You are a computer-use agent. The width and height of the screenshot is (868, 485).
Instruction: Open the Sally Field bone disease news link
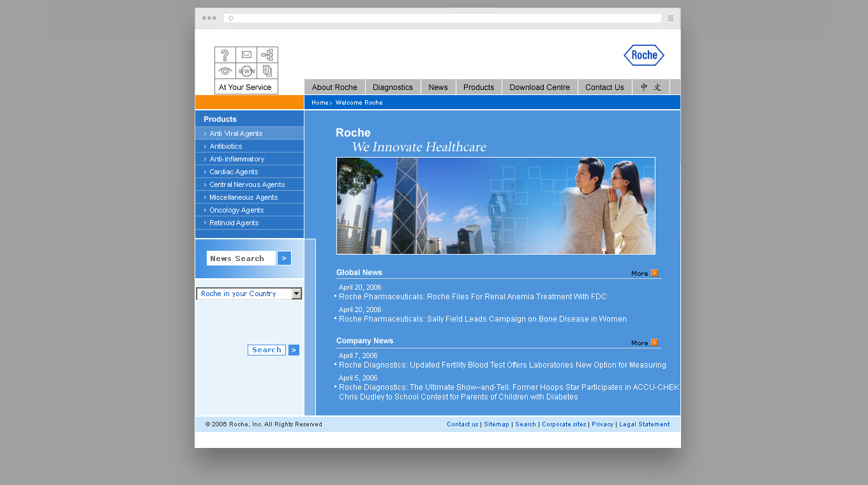coord(482,319)
